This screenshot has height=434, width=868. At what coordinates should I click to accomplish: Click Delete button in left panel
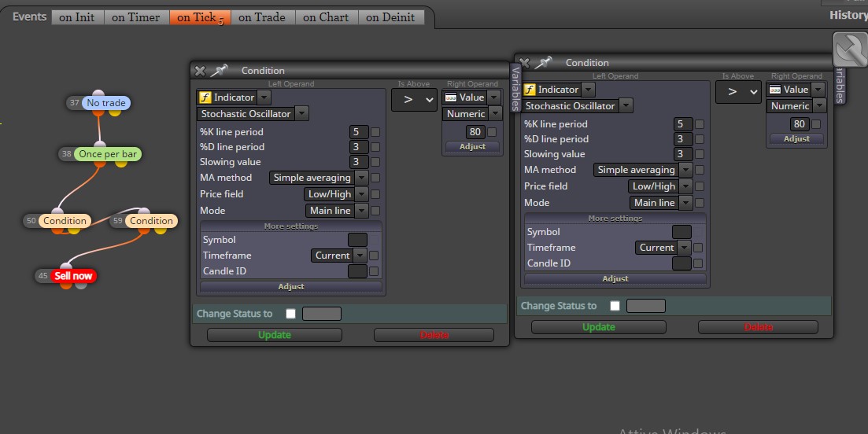point(434,335)
